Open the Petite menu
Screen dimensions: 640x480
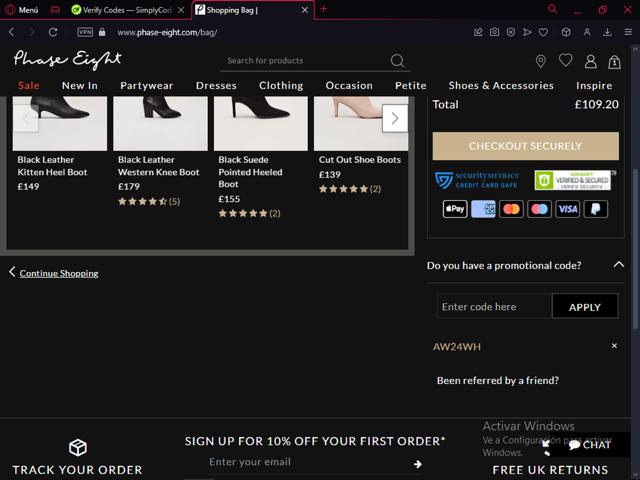pyautogui.click(x=411, y=86)
